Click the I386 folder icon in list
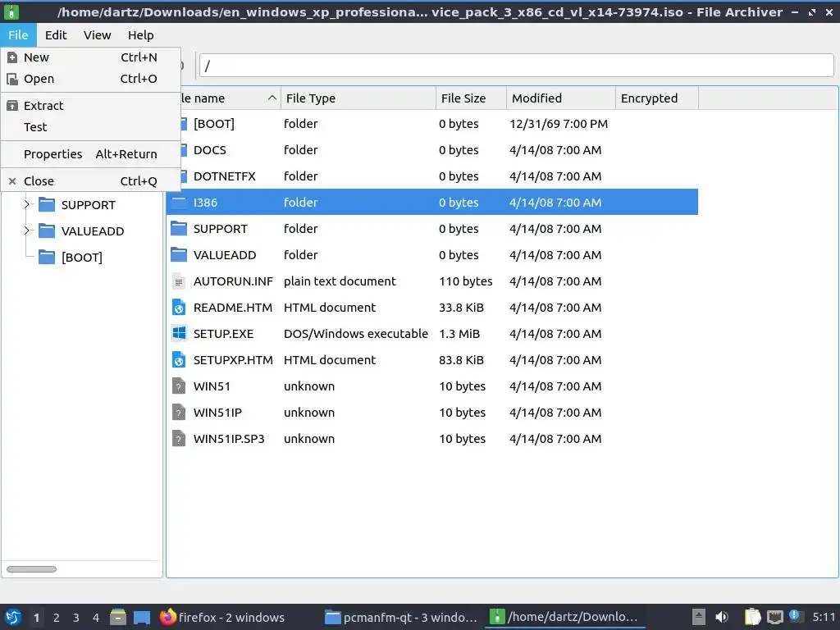 pos(178,203)
